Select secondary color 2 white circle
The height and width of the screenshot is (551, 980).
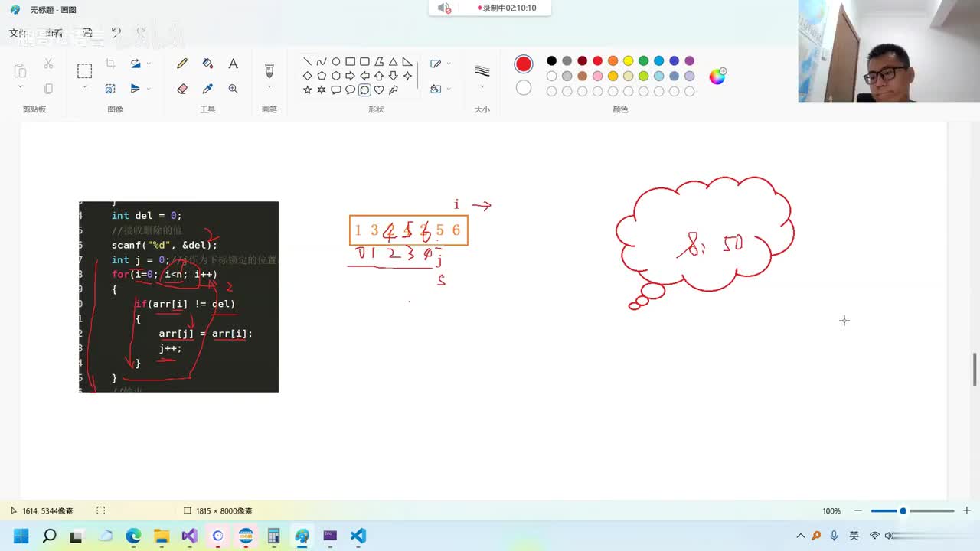point(524,88)
